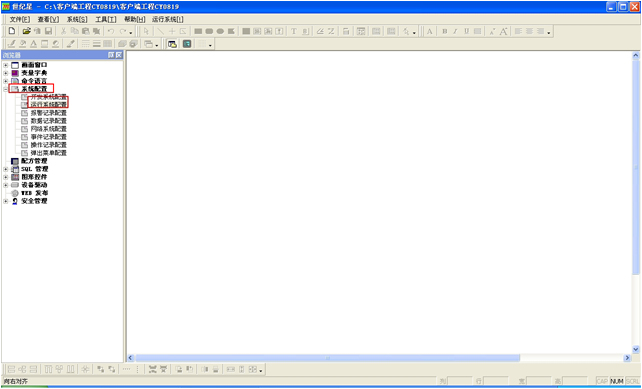Screen dimensions: 642x389
Task: Close the browser side panel
Action: coord(118,55)
